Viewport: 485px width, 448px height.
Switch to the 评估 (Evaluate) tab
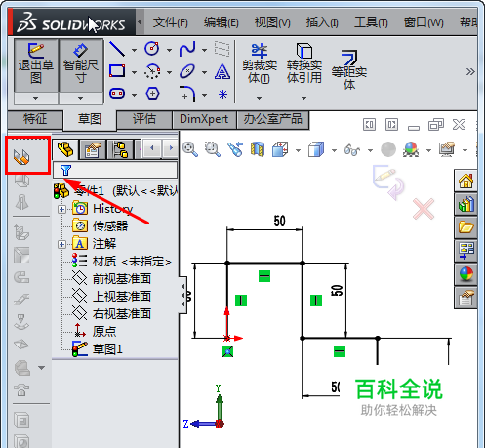pos(144,119)
